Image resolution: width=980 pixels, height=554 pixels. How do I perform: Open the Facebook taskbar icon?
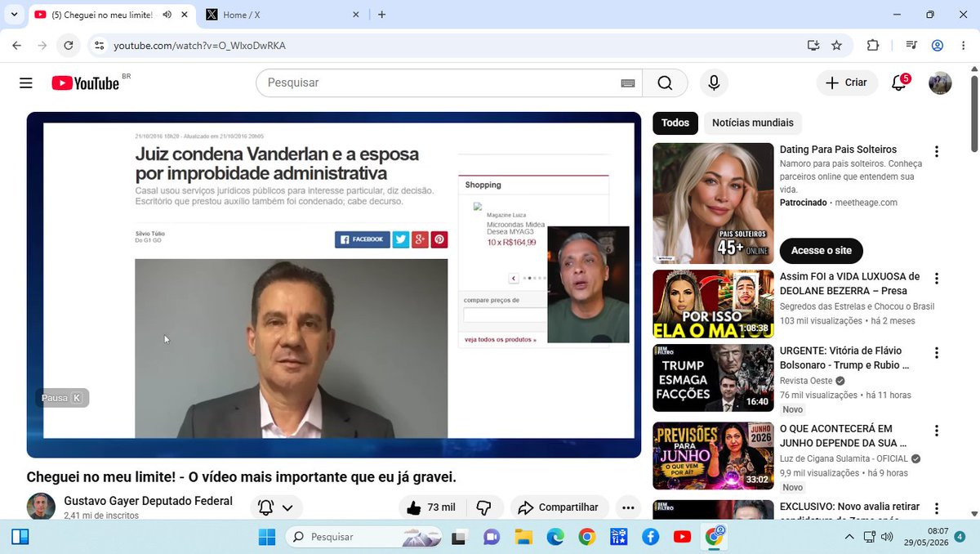651,537
